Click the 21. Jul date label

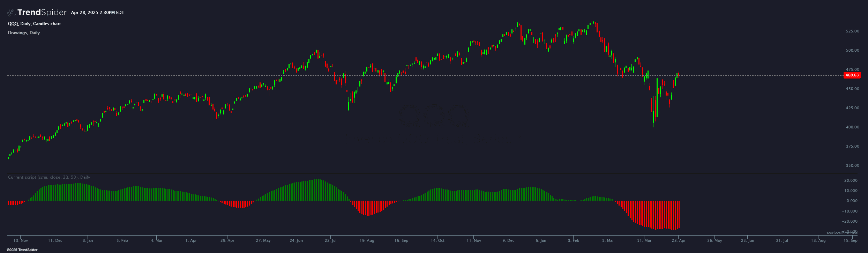[x=782, y=240]
